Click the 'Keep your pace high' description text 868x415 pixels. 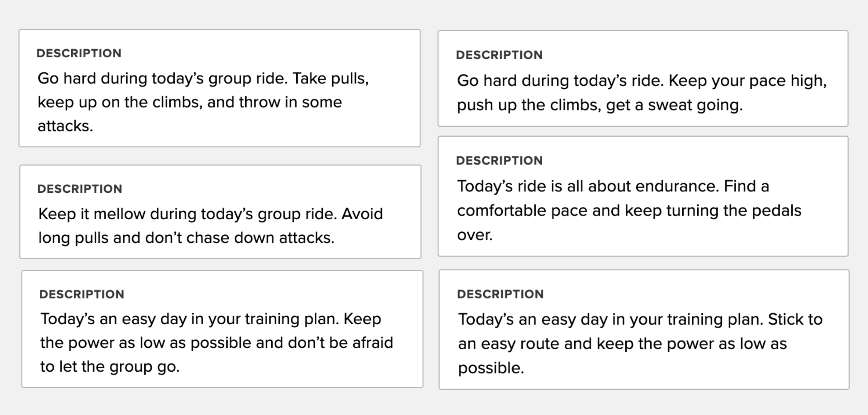point(642,93)
